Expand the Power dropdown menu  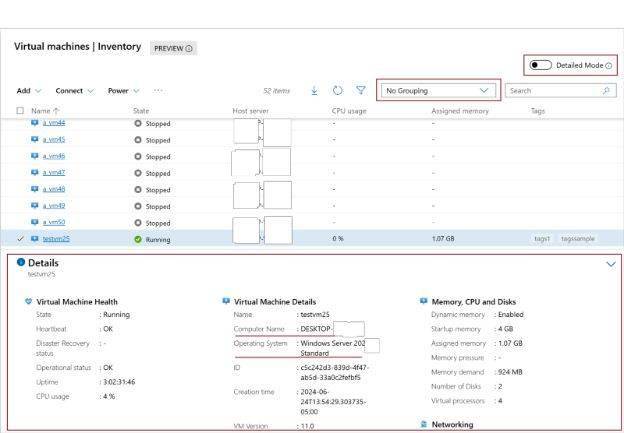click(x=124, y=91)
